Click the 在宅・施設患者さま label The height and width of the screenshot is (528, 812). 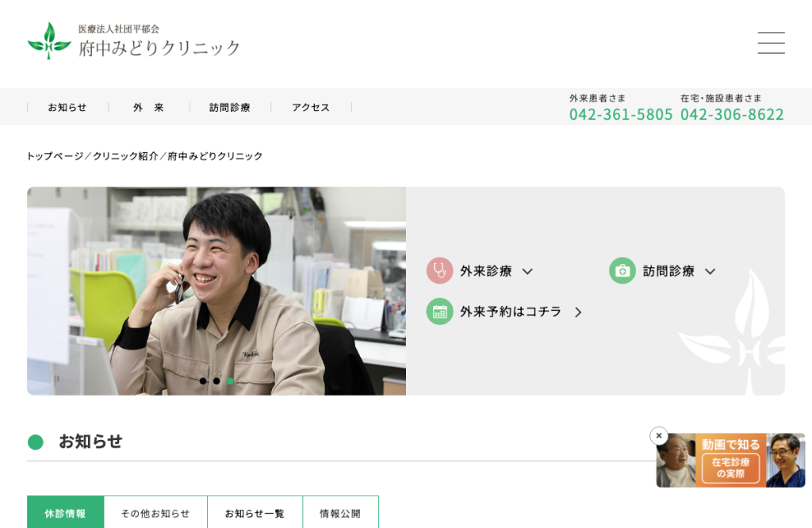tap(721, 98)
